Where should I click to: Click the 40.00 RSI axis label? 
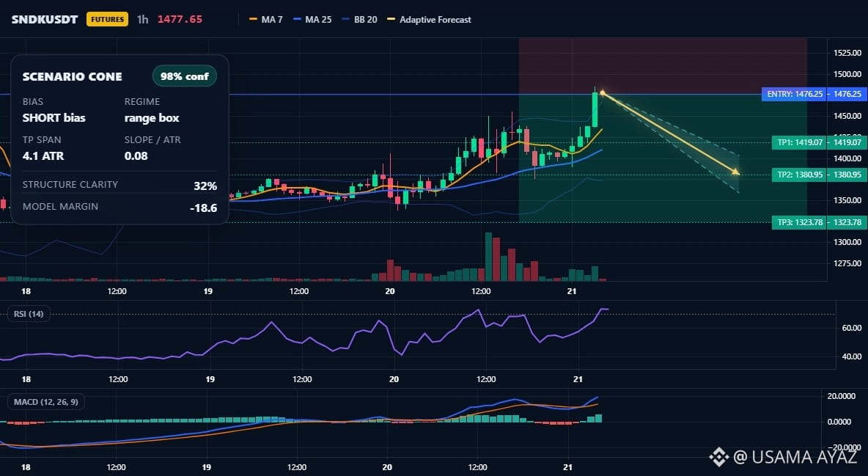pos(851,356)
